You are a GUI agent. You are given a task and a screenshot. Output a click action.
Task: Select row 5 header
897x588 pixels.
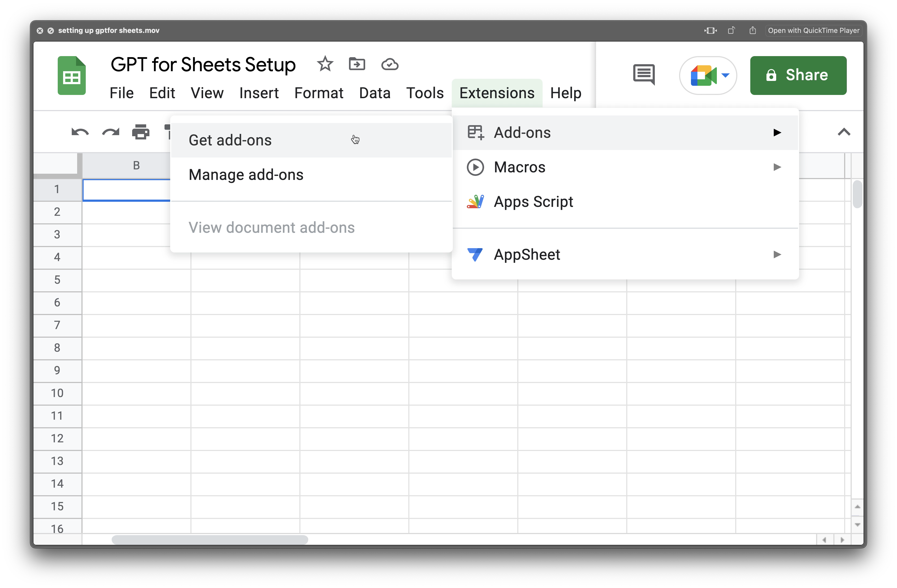(x=57, y=280)
